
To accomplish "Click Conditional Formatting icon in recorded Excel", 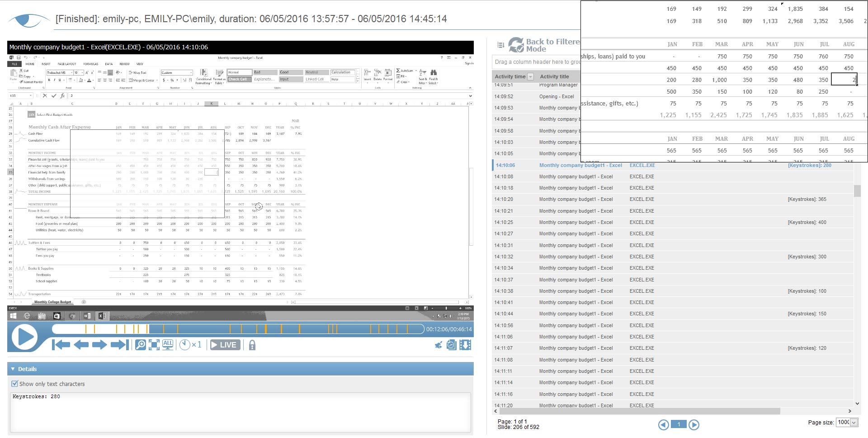I will pos(203,76).
